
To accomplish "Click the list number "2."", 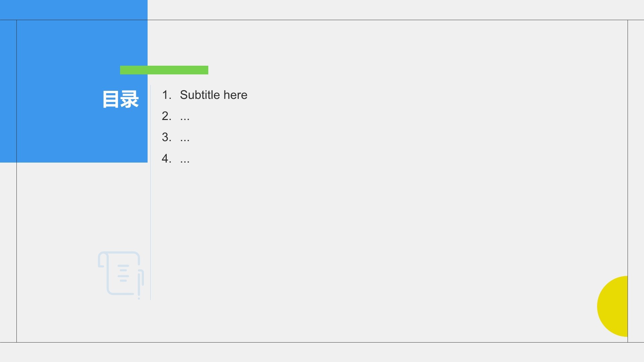I will pyautogui.click(x=166, y=116).
